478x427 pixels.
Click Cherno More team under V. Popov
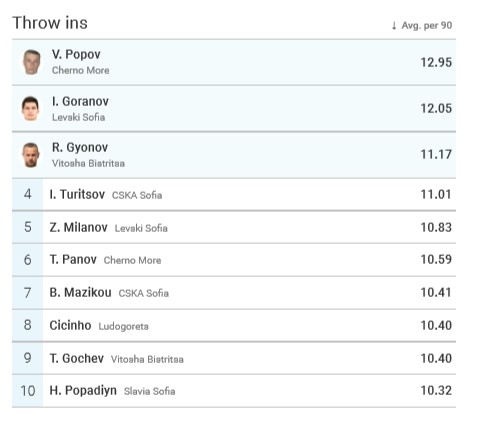point(81,70)
